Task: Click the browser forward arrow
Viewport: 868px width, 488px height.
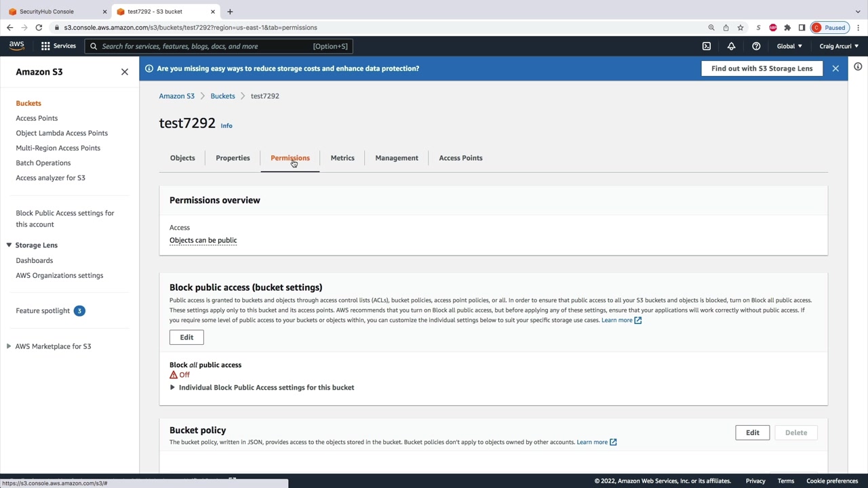Action: pos(24,28)
